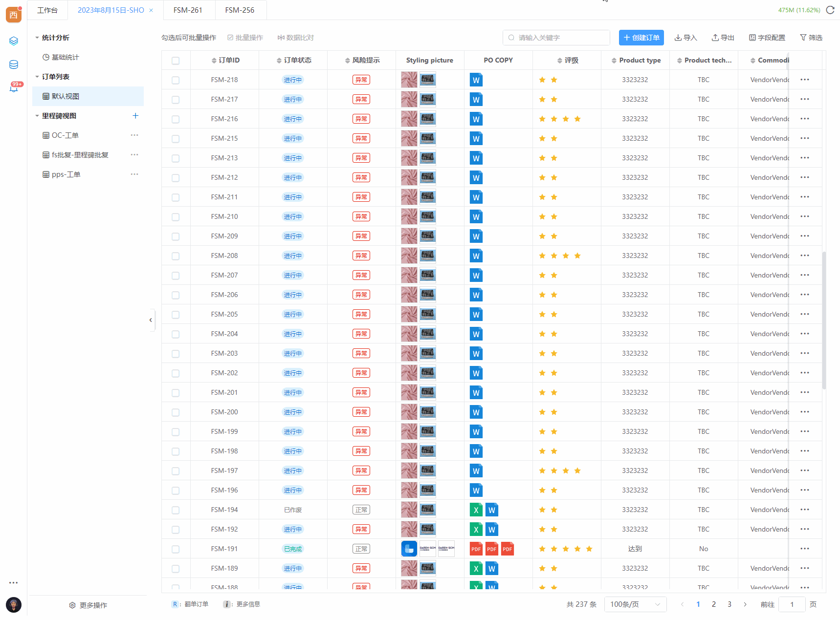Open the Word file in FSM-218 PO COPY
840x620 pixels.
[476, 80]
